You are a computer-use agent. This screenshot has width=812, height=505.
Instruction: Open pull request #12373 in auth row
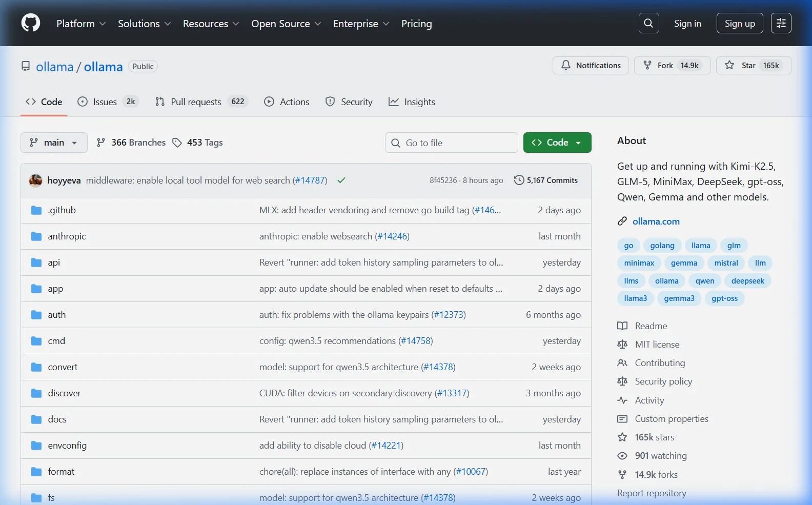pos(449,314)
